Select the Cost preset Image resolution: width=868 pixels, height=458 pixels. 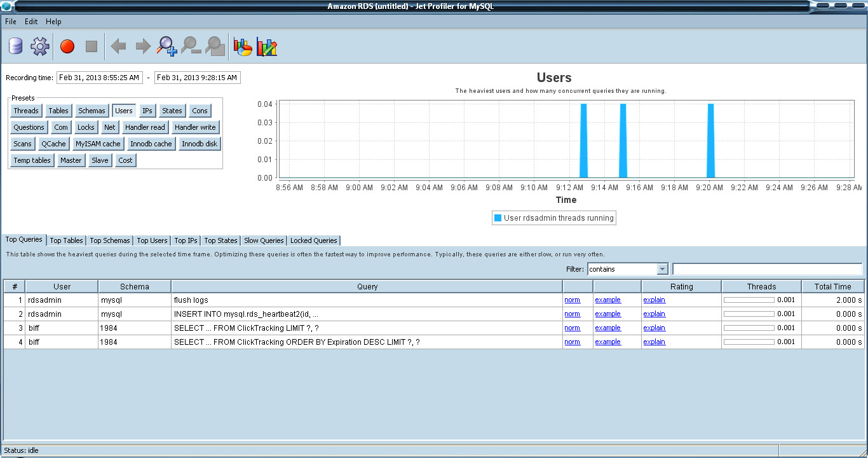click(126, 160)
